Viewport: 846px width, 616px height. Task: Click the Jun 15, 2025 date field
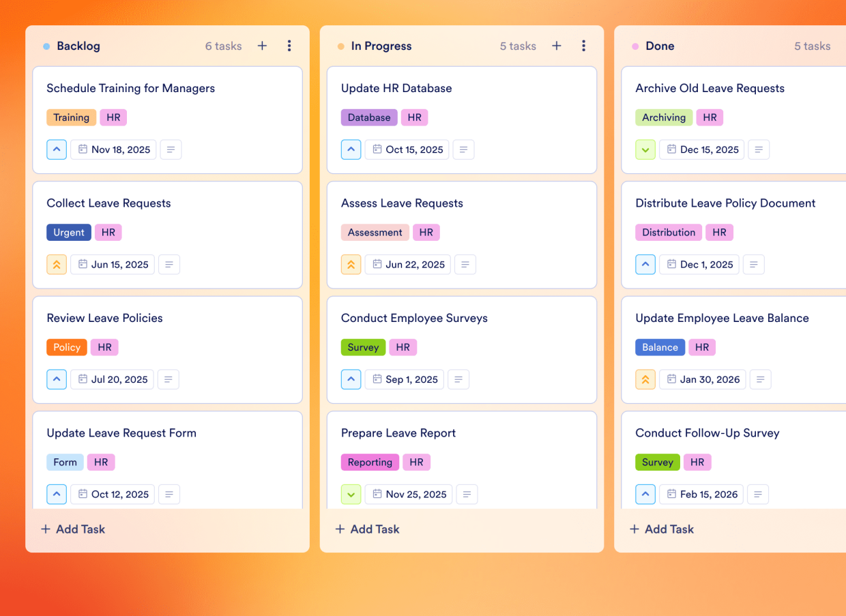coord(112,264)
